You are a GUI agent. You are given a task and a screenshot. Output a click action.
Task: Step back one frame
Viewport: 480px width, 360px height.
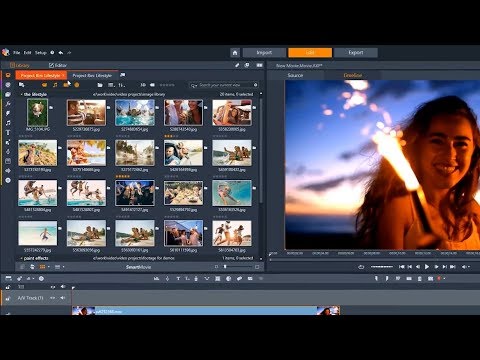(418, 267)
